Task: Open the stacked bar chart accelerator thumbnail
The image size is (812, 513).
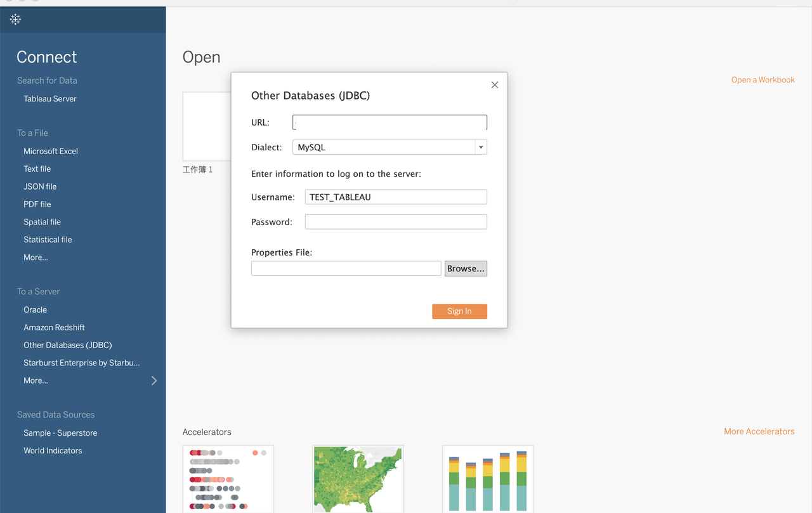Action: click(488, 479)
